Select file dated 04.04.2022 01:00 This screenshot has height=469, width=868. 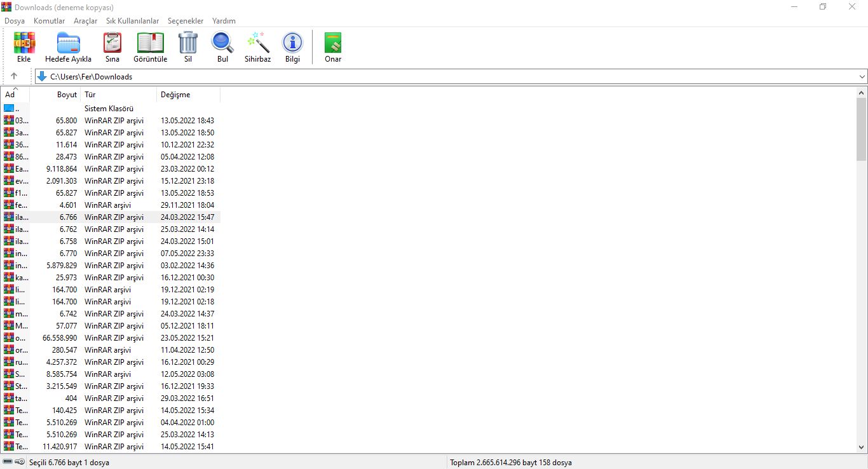[x=111, y=423]
